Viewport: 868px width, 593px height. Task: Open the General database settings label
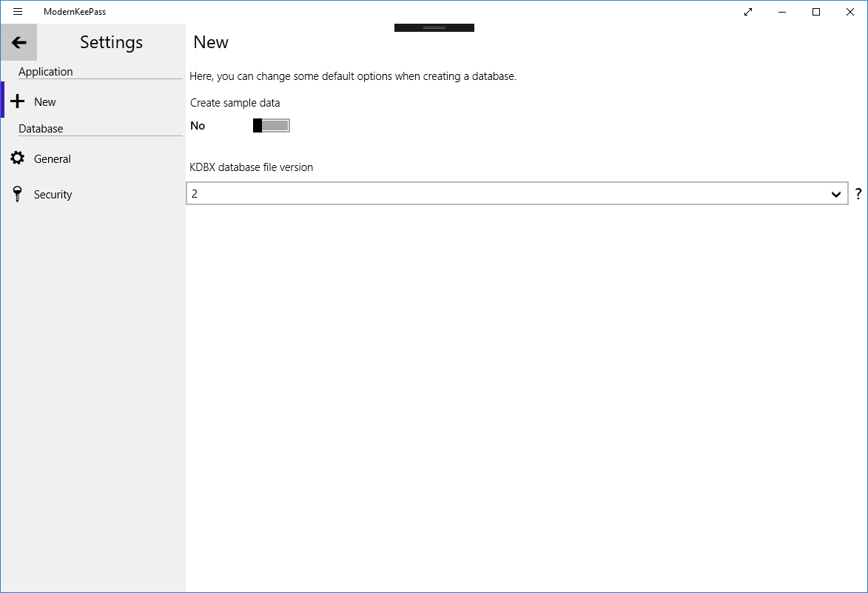pos(53,159)
